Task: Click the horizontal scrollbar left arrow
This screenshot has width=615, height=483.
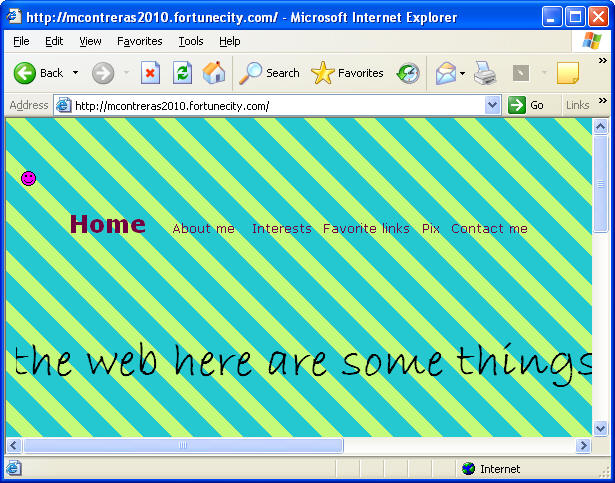Action: point(14,445)
